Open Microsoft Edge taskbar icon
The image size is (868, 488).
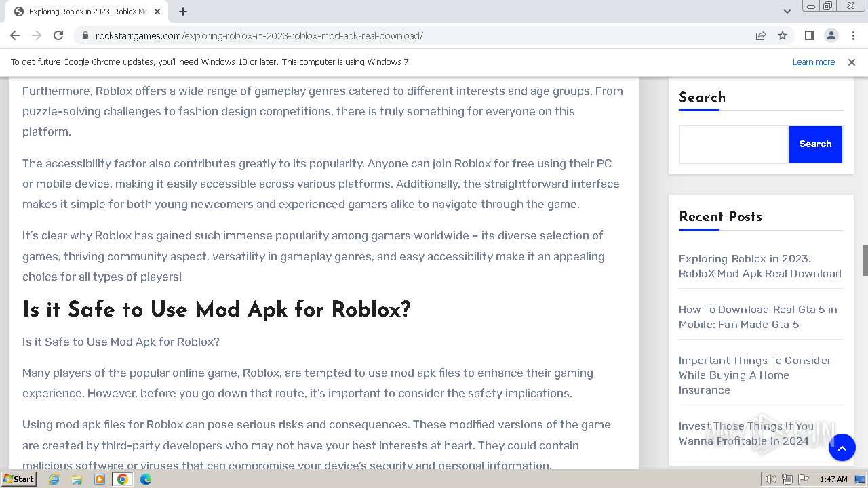tap(146, 479)
